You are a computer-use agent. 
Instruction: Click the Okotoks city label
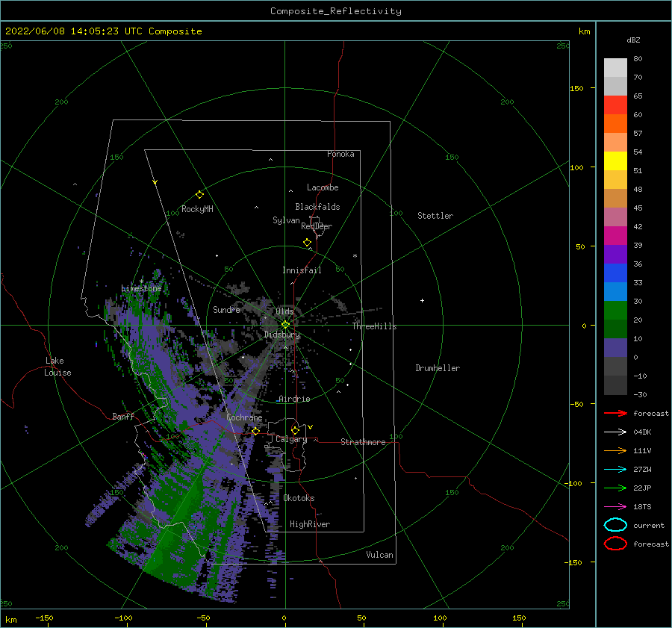(x=299, y=498)
